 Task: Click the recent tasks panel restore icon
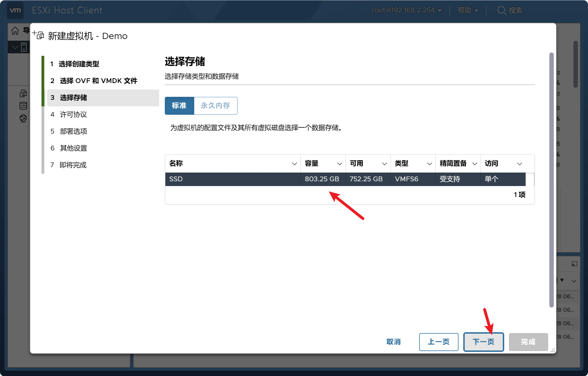pyautogui.click(x=574, y=264)
